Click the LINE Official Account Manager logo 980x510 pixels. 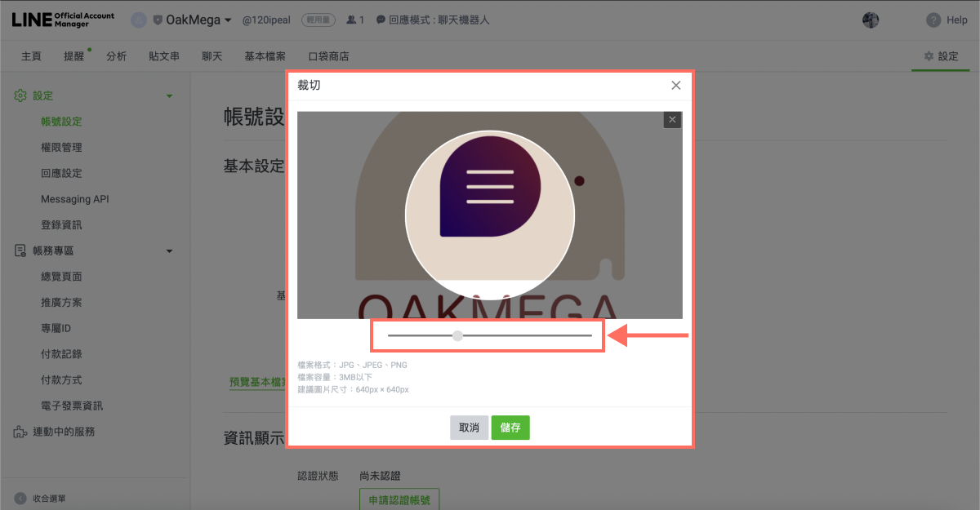pyautogui.click(x=63, y=20)
